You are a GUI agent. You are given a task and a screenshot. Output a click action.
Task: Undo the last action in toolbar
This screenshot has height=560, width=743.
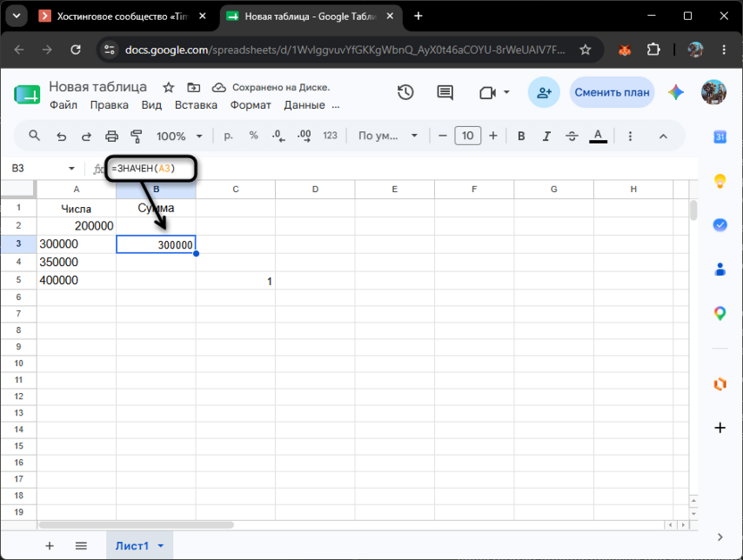[x=61, y=137]
